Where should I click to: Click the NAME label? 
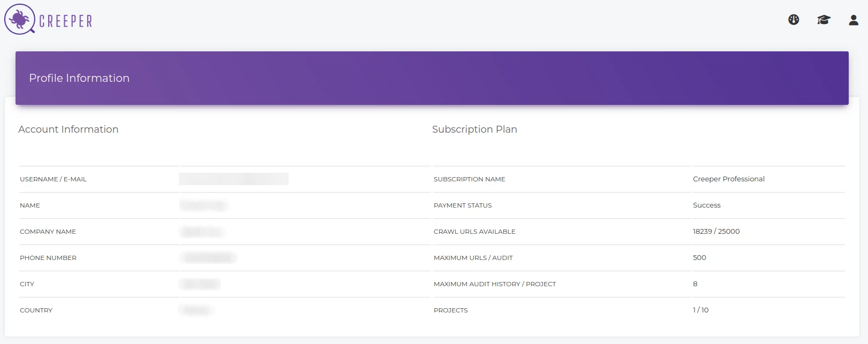30,205
